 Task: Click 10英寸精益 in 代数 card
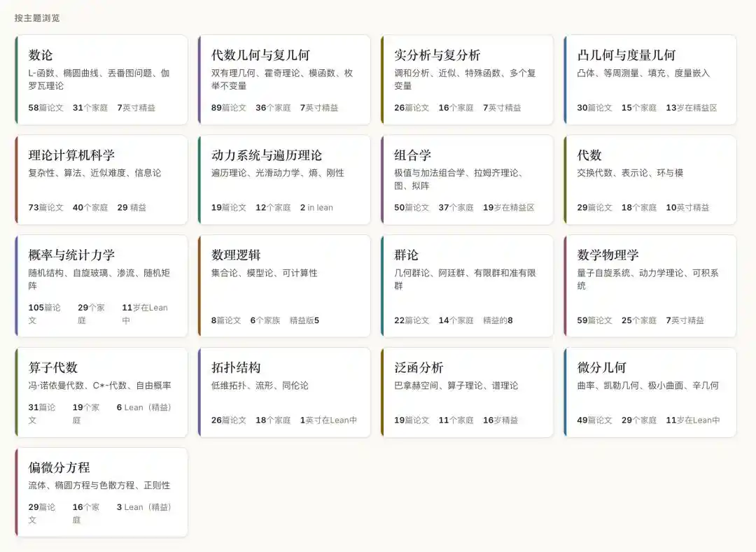click(x=687, y=207)
